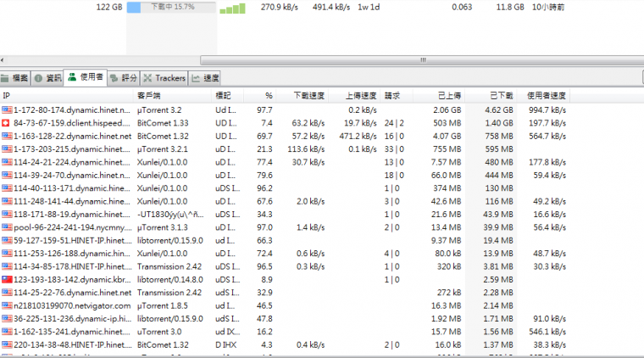
Task: Click upload speed value 471.2 kB/s
Action: 358,136
